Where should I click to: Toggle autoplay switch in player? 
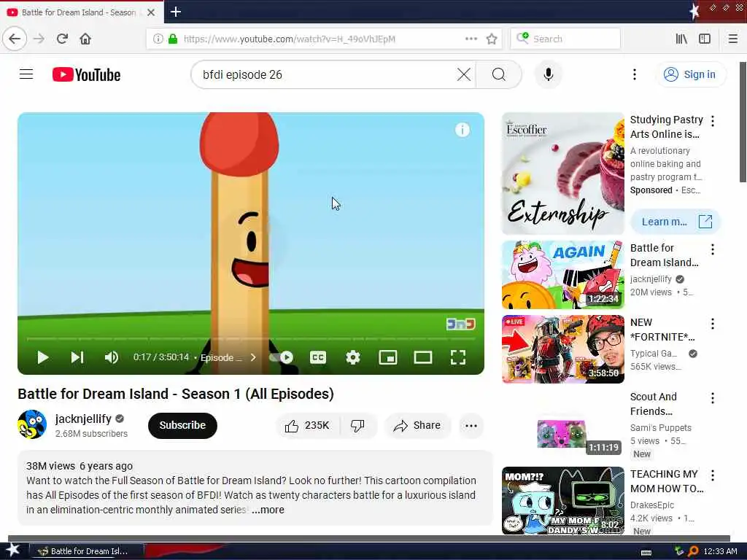pyautogui.click(x=282, y=357)
